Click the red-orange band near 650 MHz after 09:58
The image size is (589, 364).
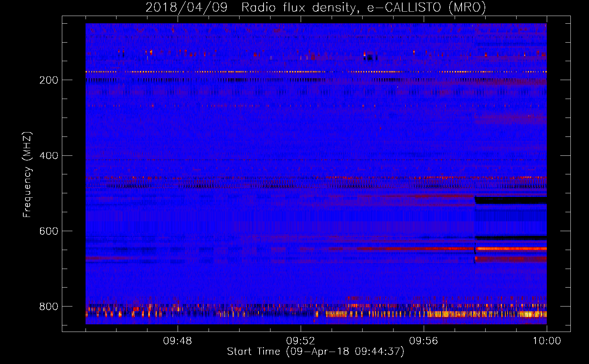click(511, 249)
